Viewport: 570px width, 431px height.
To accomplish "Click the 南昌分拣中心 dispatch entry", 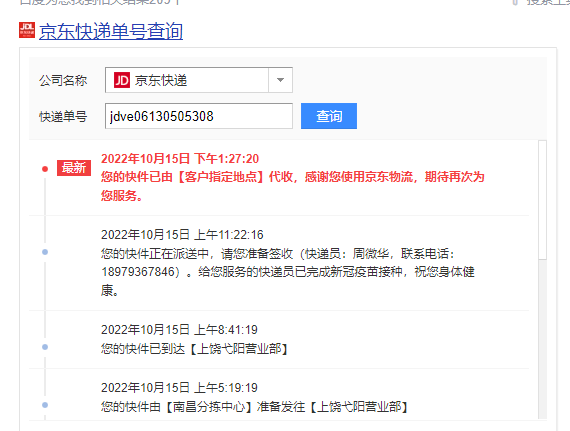I will (254, 407).
